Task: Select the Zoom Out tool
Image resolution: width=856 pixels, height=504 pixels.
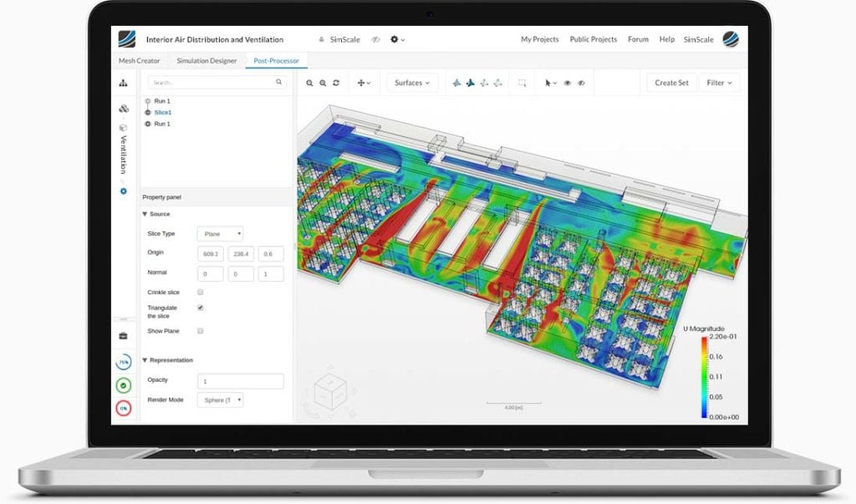Action: point(323,83)
